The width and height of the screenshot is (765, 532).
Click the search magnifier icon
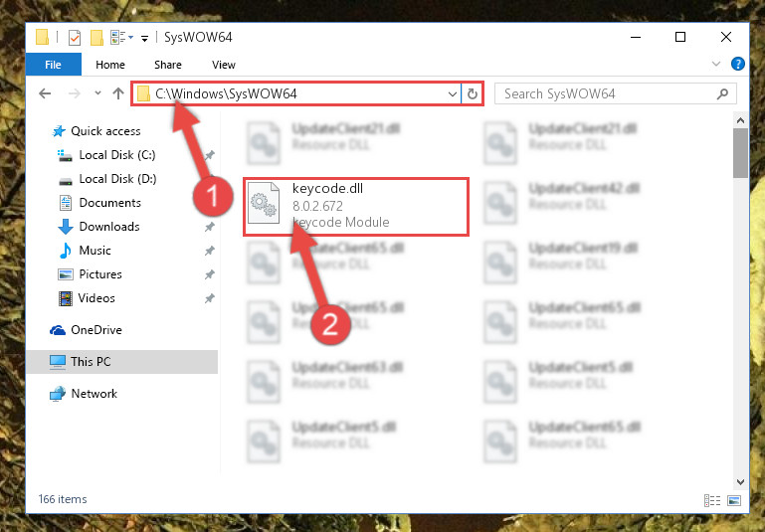tap(722, 93)
